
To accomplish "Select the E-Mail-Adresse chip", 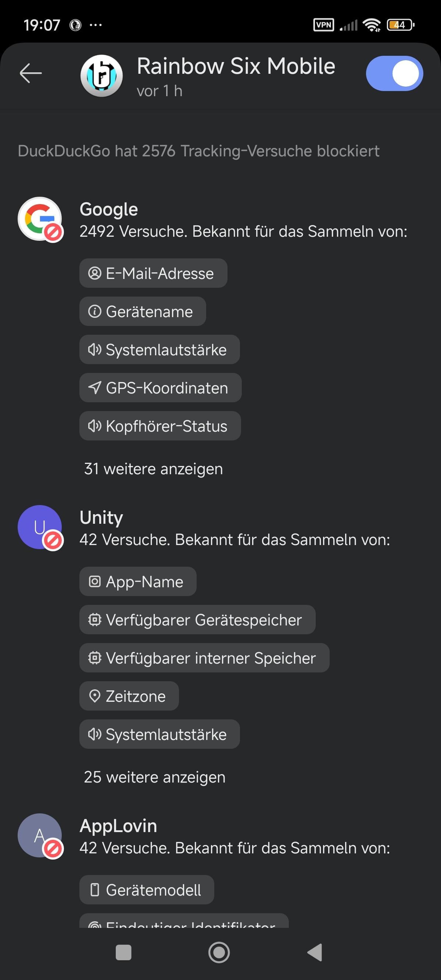I will tap(153, 273).
